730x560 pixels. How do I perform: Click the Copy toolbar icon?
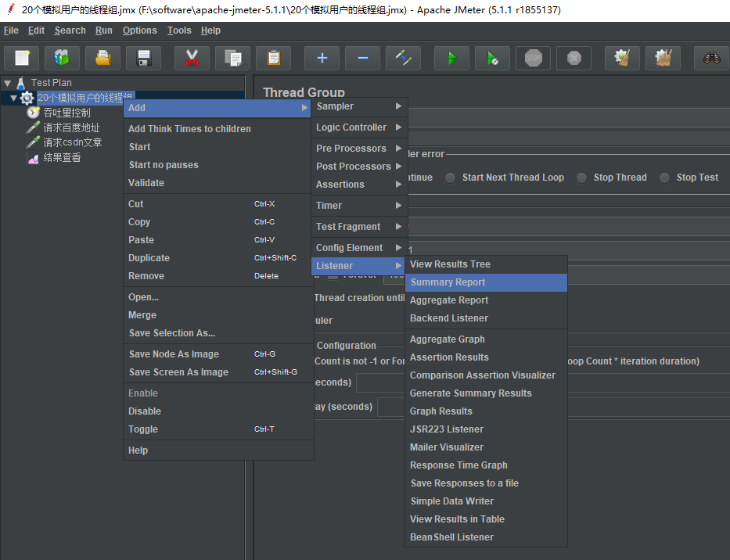[233, 58]
